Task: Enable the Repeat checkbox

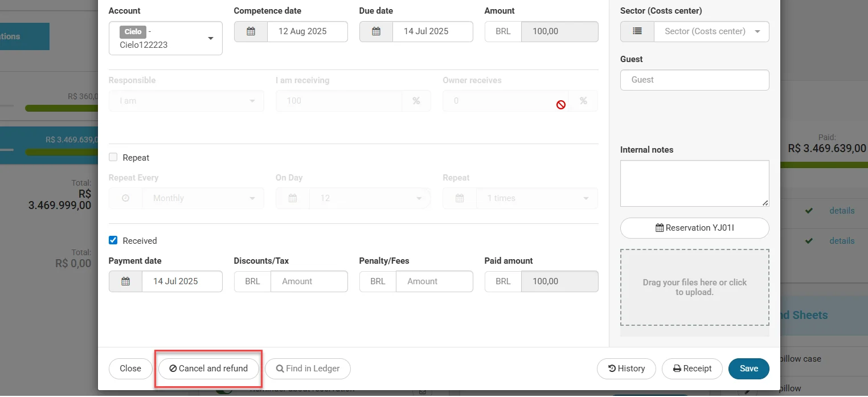Action: point(113,157)
